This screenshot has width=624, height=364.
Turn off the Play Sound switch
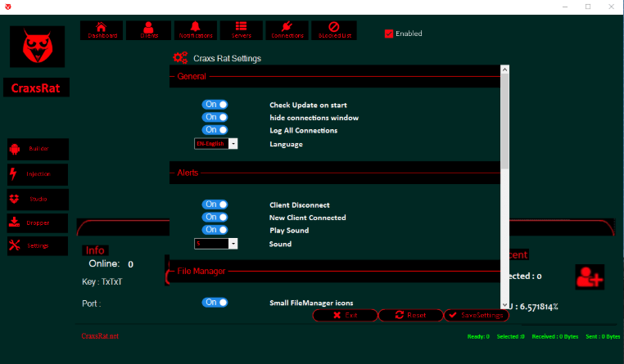[215, 230]
